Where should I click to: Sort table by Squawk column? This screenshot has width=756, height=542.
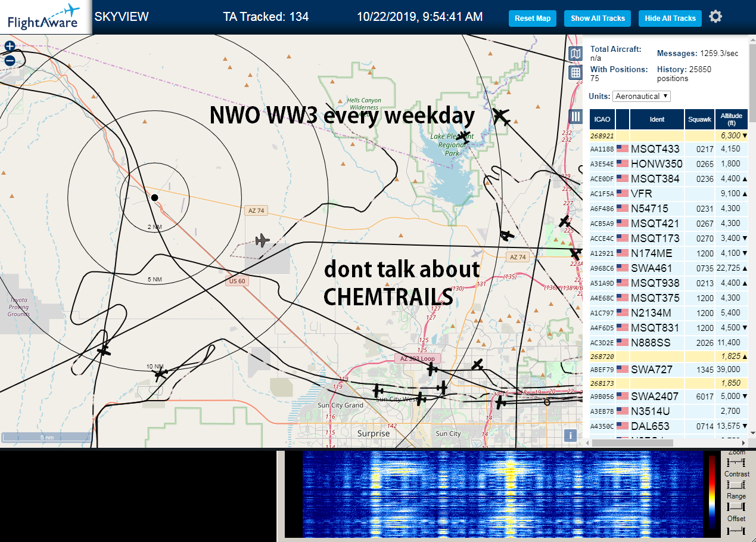[x=699, y=119]
